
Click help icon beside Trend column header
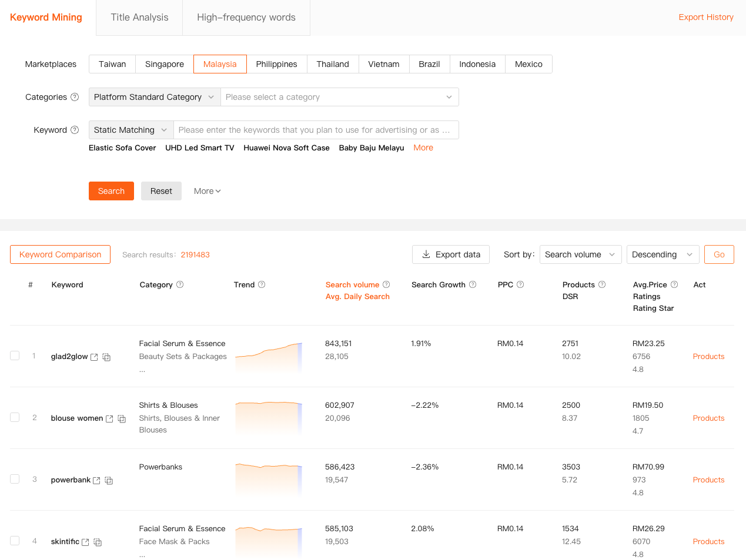[x=262, y=284]
